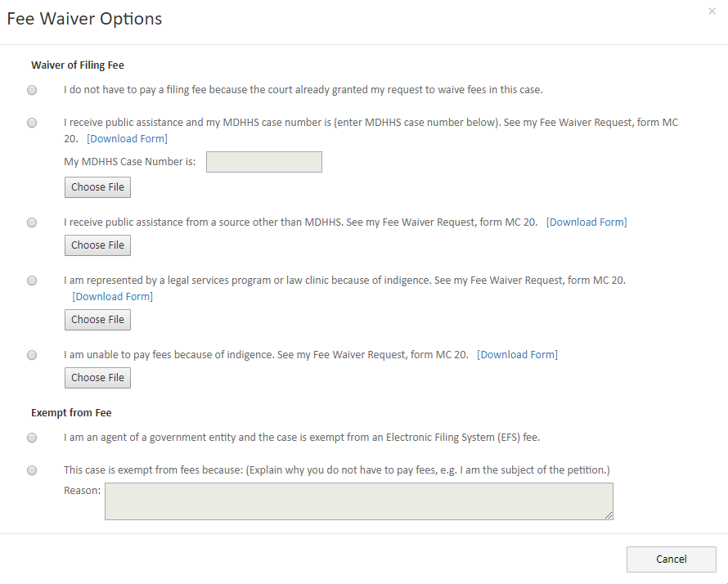Screen dimensions: 728x584
Task: Close the Fee Waiver Options dialog
Action: (x=712, y=11)
